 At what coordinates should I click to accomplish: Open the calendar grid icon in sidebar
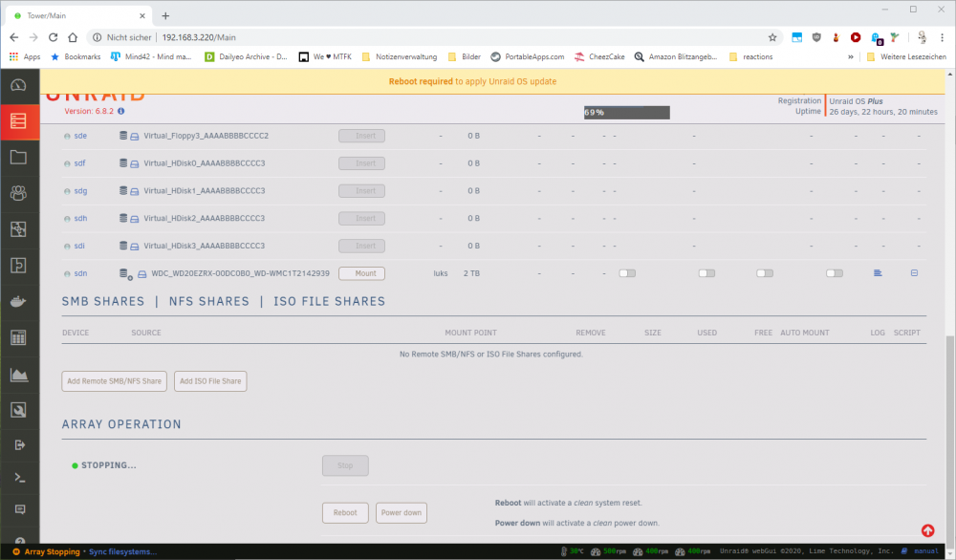(18, 337)
